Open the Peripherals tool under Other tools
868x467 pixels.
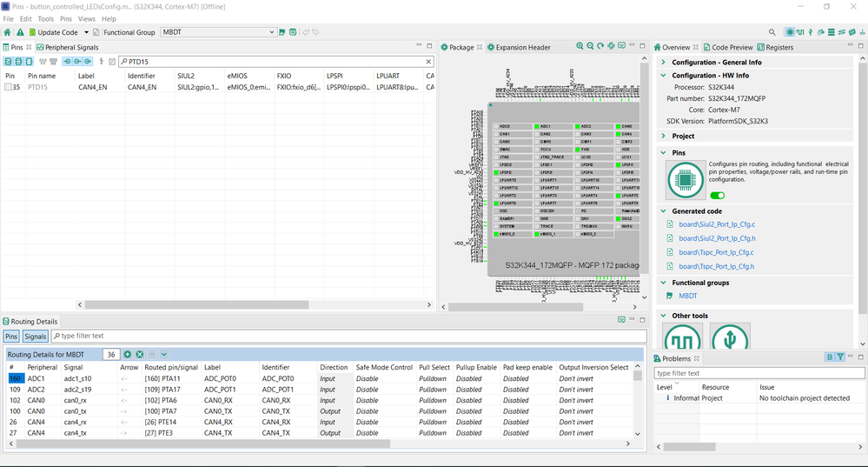coord(730,337)
